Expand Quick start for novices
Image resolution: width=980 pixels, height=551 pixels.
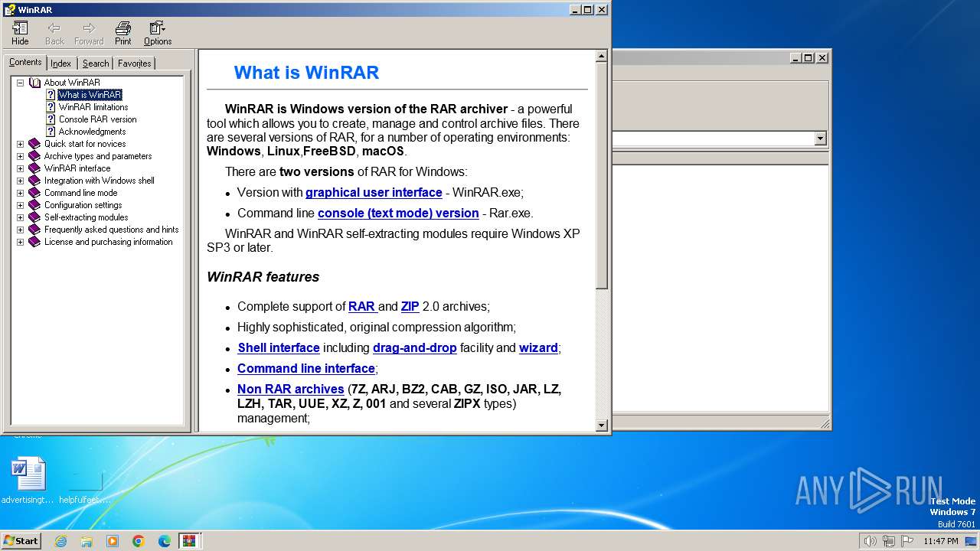point(21,144)
